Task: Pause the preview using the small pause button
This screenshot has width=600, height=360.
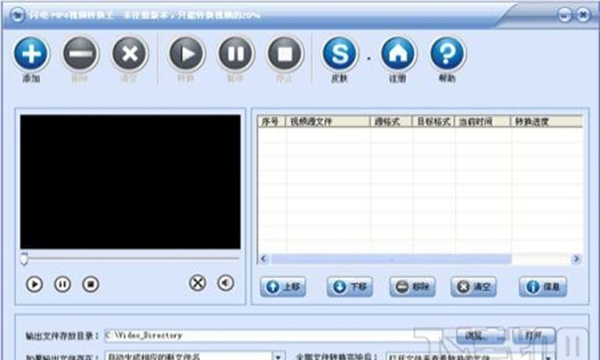Action: coord(62,284)
